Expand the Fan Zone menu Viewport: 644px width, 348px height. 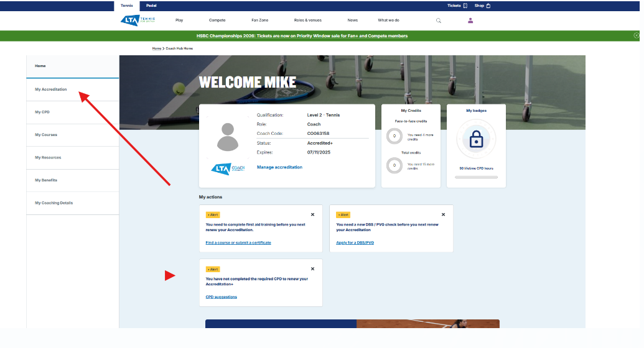tap(259, 21)
